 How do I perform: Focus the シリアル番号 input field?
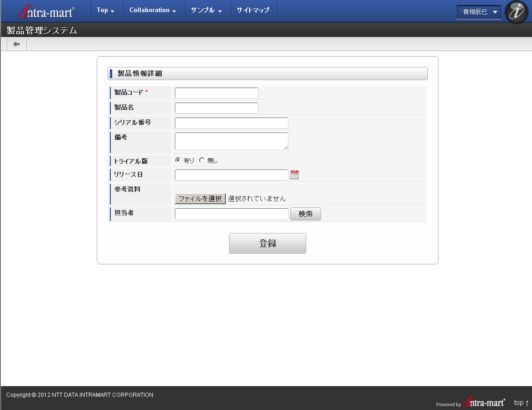[x=231, y=123]
